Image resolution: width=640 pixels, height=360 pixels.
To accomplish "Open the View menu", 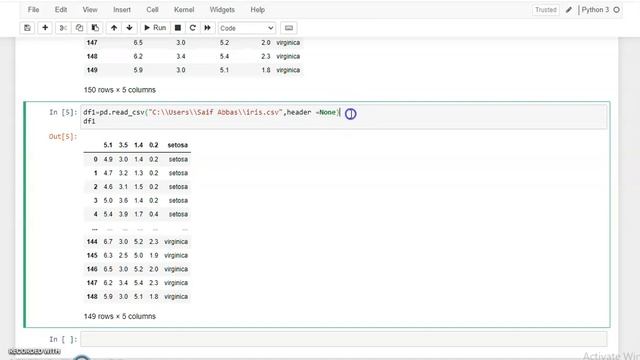I will 90,10.
